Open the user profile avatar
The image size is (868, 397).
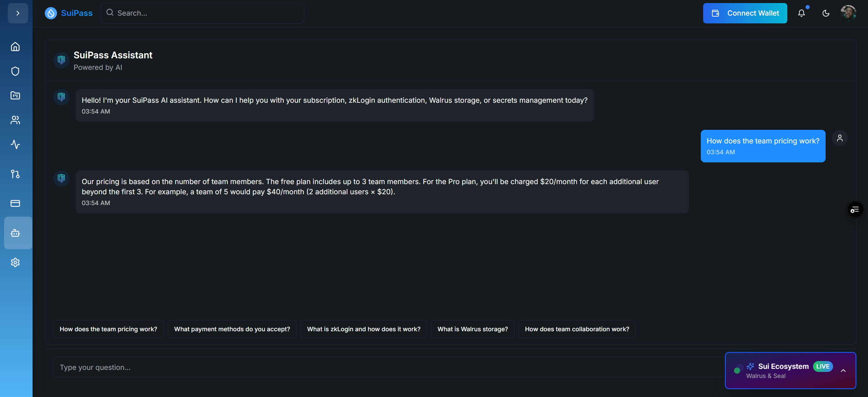point(848,13)
